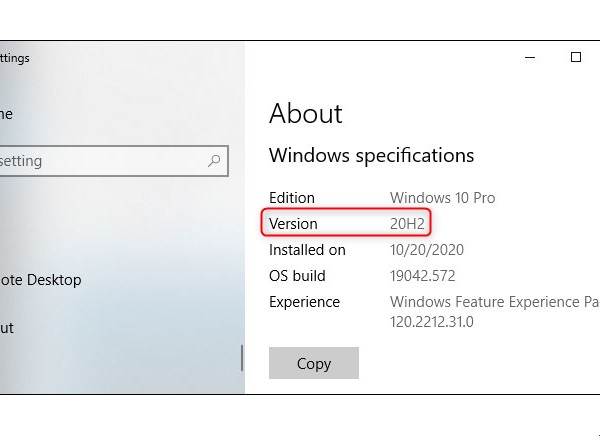Select the 20H2 version value
Screen dimensions: 600x436
pos(409,224)
